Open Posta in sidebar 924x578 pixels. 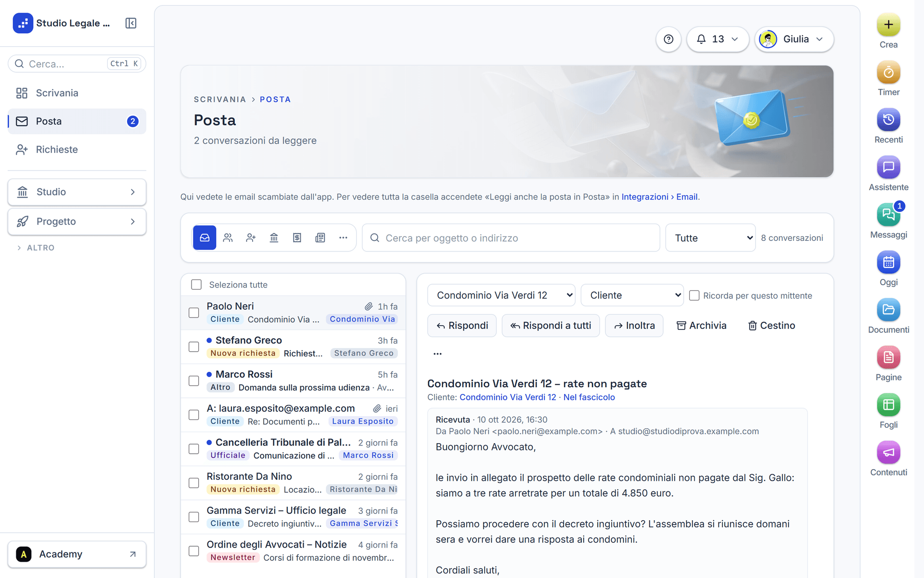point(77,121)
